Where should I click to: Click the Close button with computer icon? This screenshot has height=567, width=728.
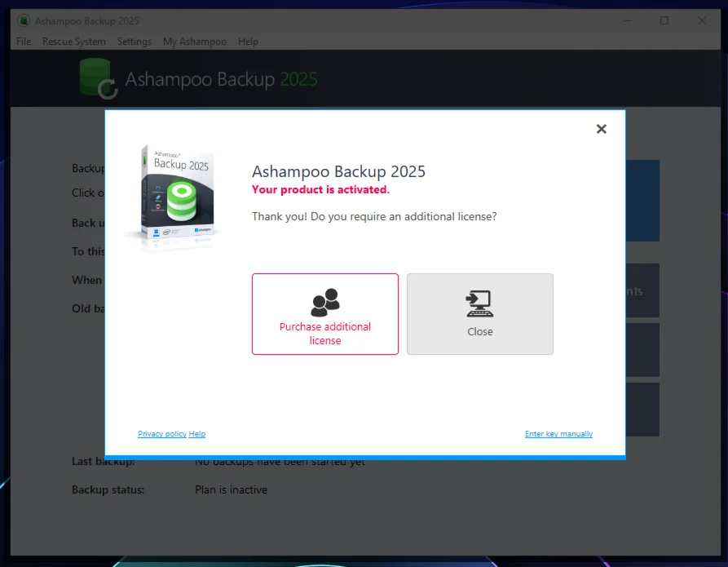pyautogui.click(x=480, y=314)
